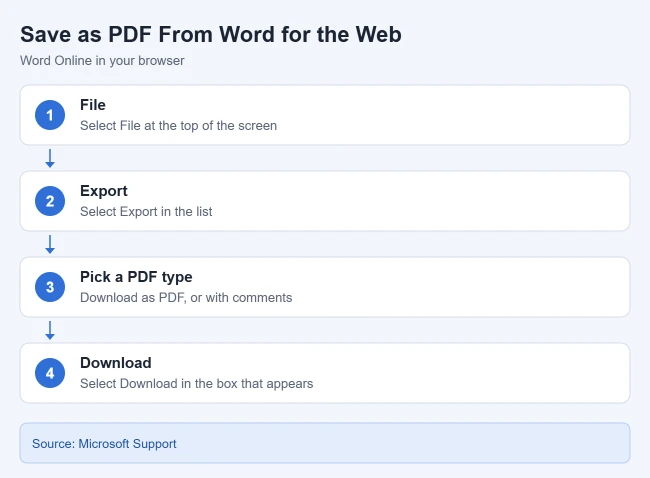Select the "Download" step title
This screenshot has height=478, width=650.
pos(116,363)
